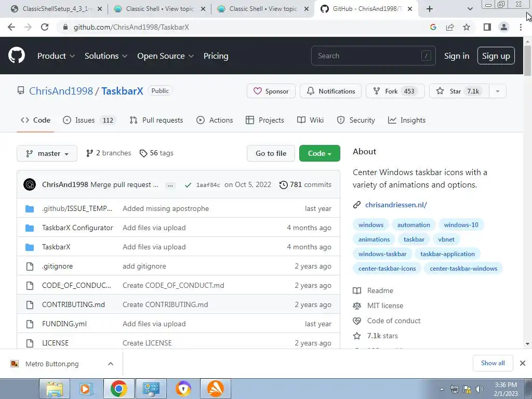Close the ClassicShellSetup tab
This screenshot has height=399, width=532.
pos(100,9)
